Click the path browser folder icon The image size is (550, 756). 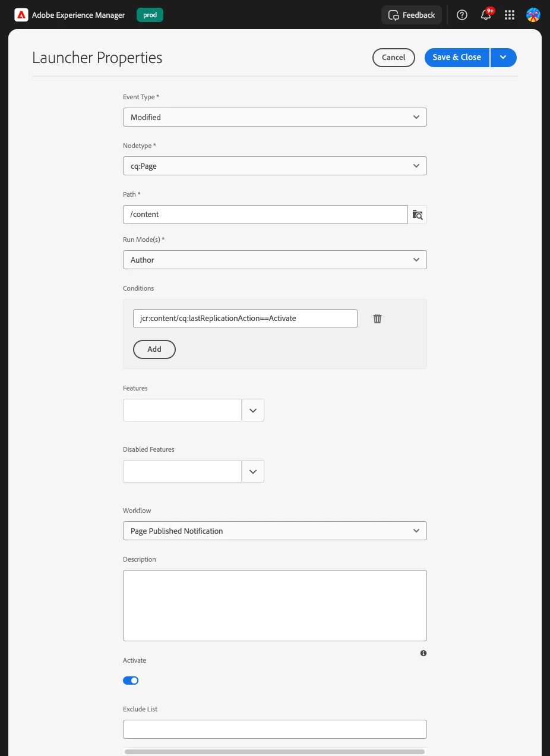tap(418, 215)
